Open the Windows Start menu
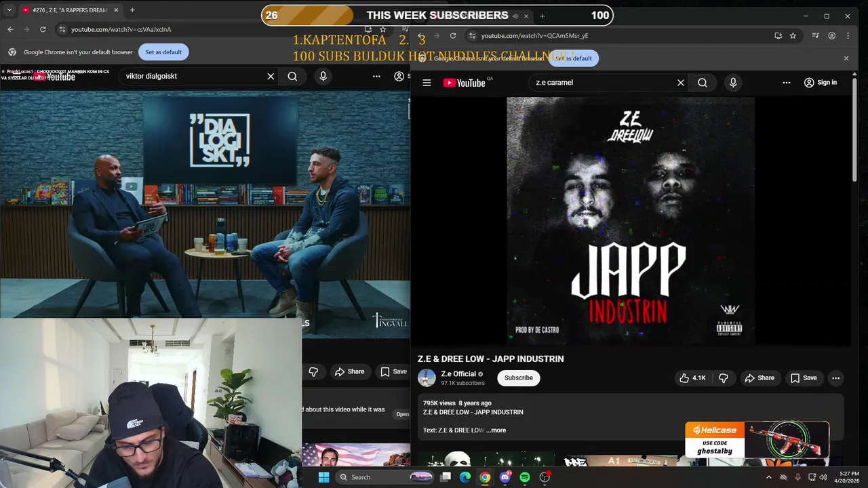 (323, 477)
